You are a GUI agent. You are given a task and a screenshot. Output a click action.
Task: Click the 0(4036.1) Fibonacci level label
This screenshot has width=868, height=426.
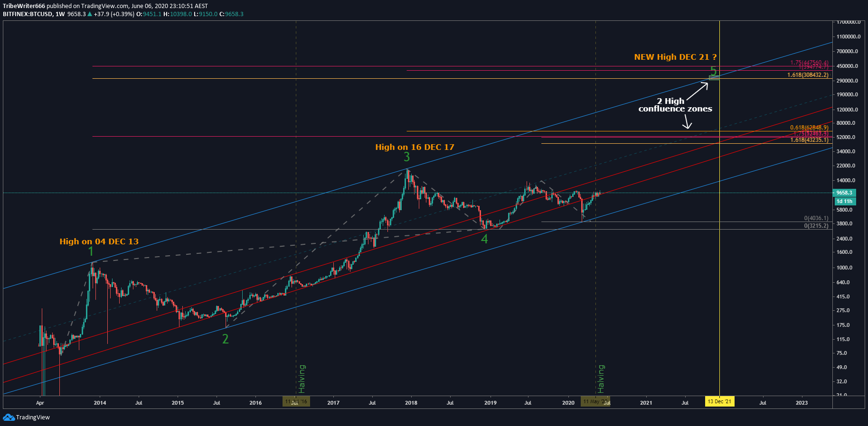[x=816, y=218]
